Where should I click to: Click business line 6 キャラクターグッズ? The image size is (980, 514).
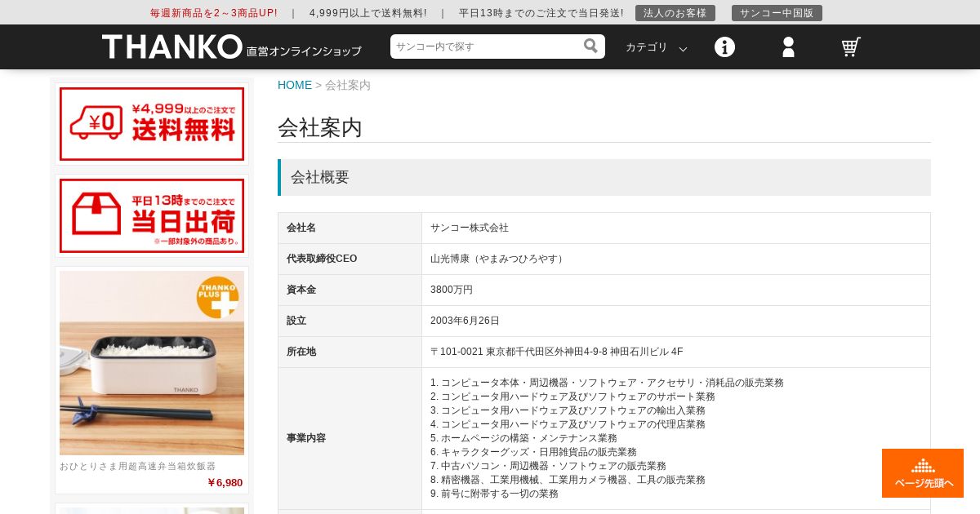533,452
